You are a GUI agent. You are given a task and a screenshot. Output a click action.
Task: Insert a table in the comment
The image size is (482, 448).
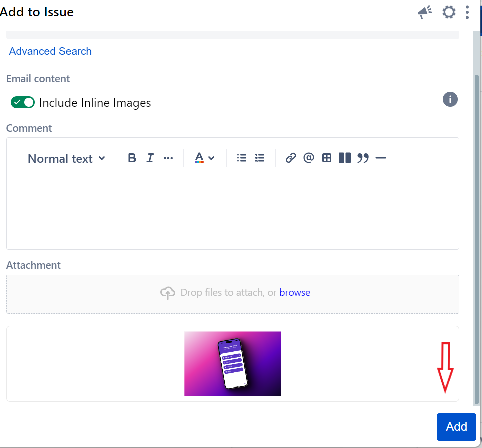[327, 158]
